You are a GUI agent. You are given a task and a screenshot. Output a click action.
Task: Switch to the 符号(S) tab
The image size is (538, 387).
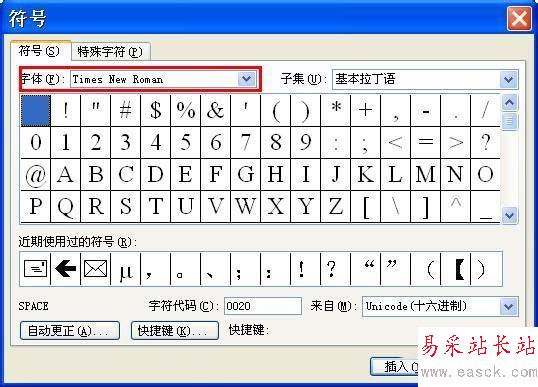click(40, 51)
